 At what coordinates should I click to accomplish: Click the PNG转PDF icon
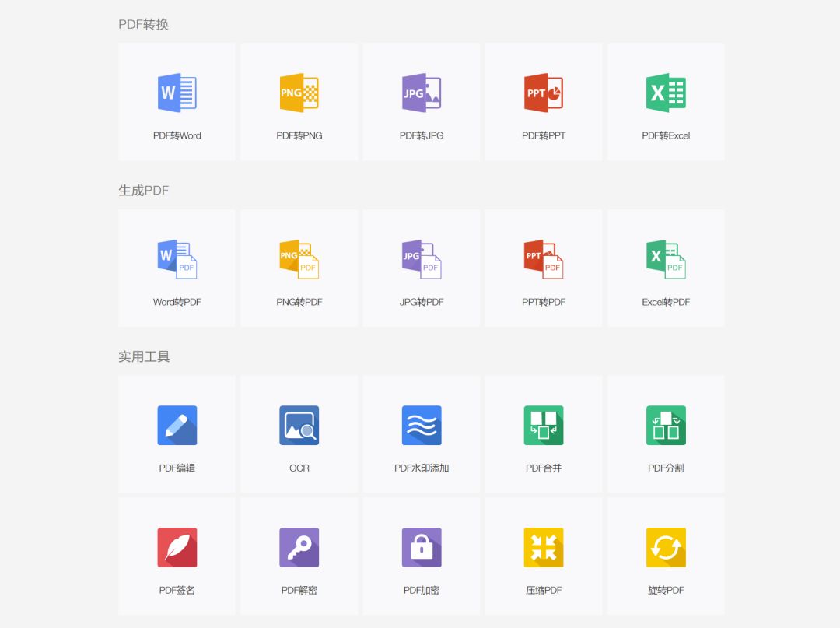pos(299,259)
